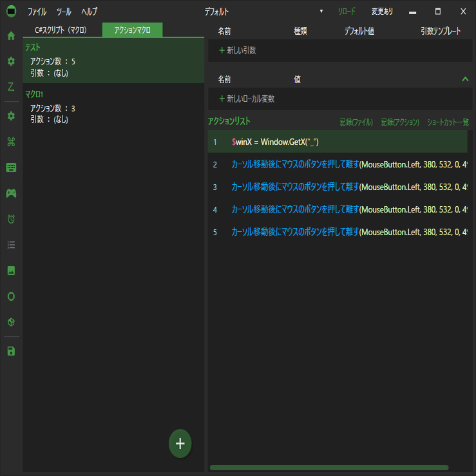Select action row 4 mouse click
The width and height of the screenshot is (476, 476).
click(x=338, y=209)
